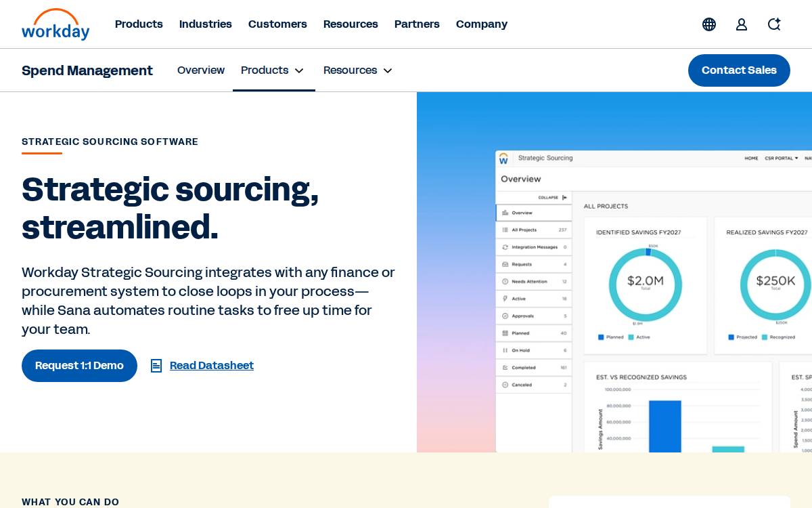The height and width of the screenshot is (508, 812).
Task: Open the top Resources navigation menu
Action: point(351,24)
